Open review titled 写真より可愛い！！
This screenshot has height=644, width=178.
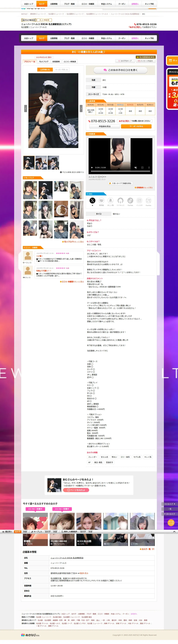44,271
